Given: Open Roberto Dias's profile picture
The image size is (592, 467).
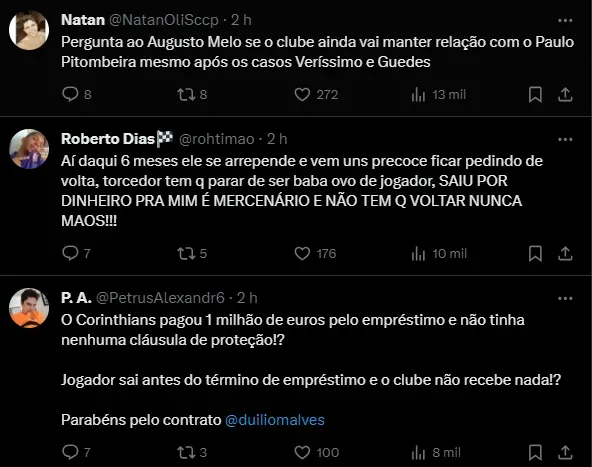Looking at the screenshot, I should [29, 149].
